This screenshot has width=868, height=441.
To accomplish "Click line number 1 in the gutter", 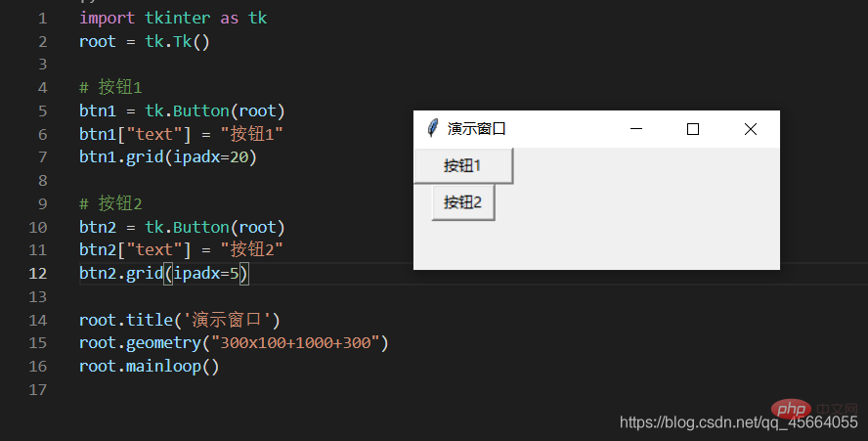I will [x=43, y=19].
